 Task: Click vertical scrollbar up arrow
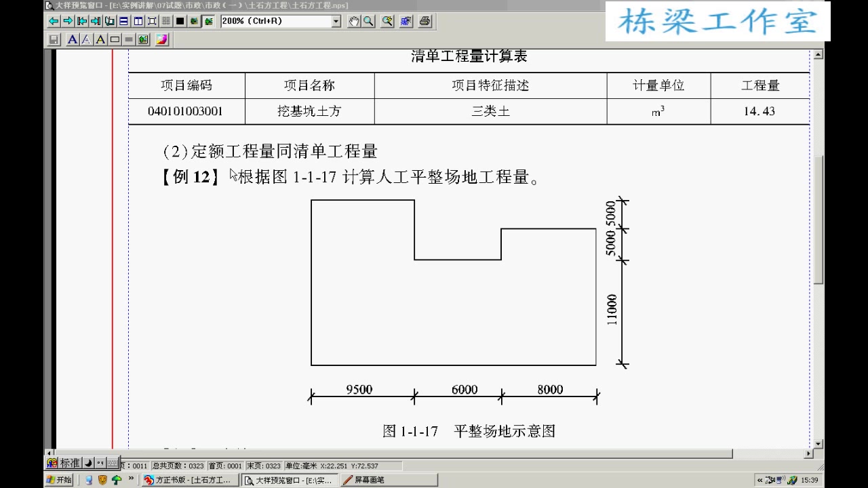click(x=818, y=55)
